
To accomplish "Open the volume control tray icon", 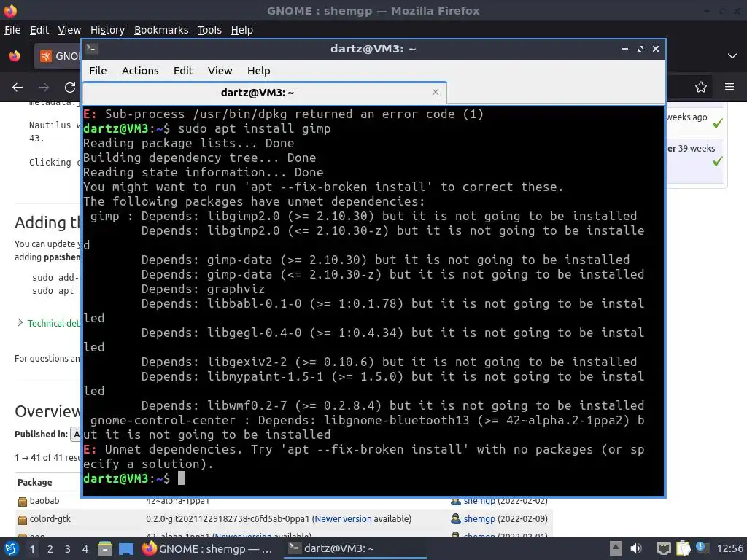I will point(636,548).
